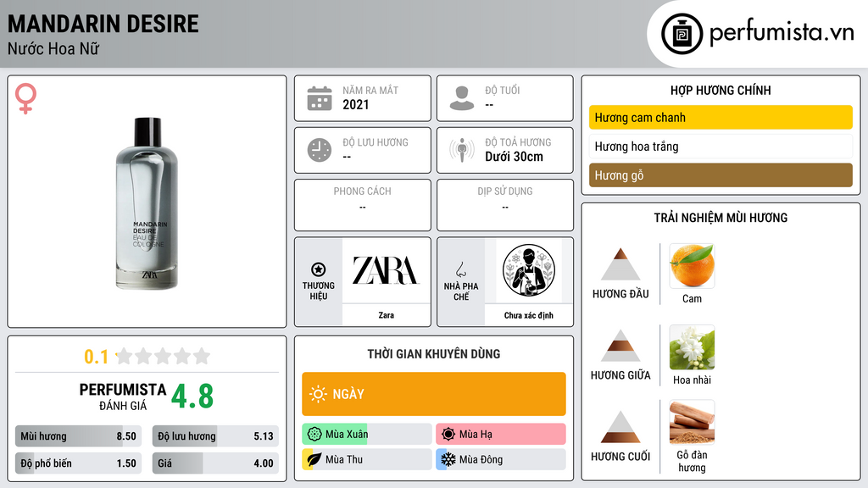
Task: Click the perfumista.vn perfume bottle logo icon
Action: (x=682, y=34)
